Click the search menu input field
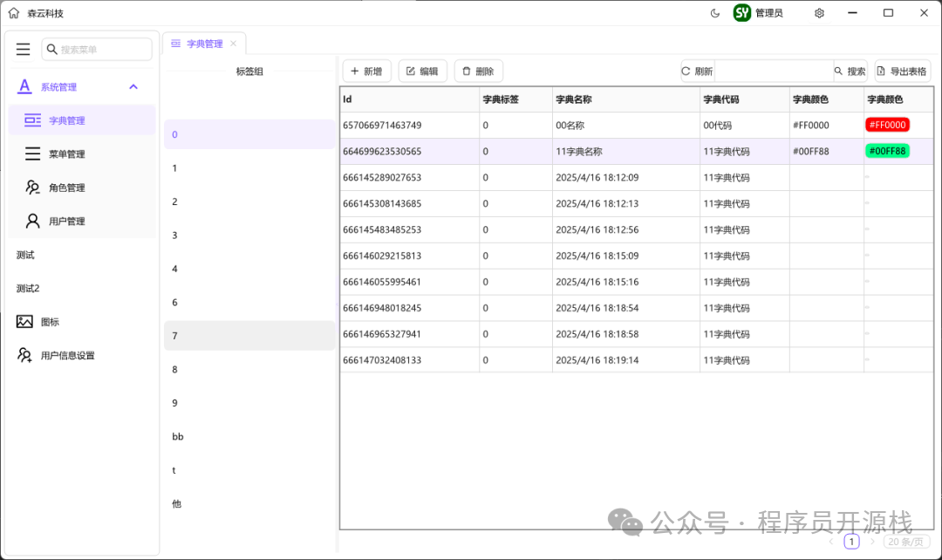This screenshot has height=560, width=942. 97,49
